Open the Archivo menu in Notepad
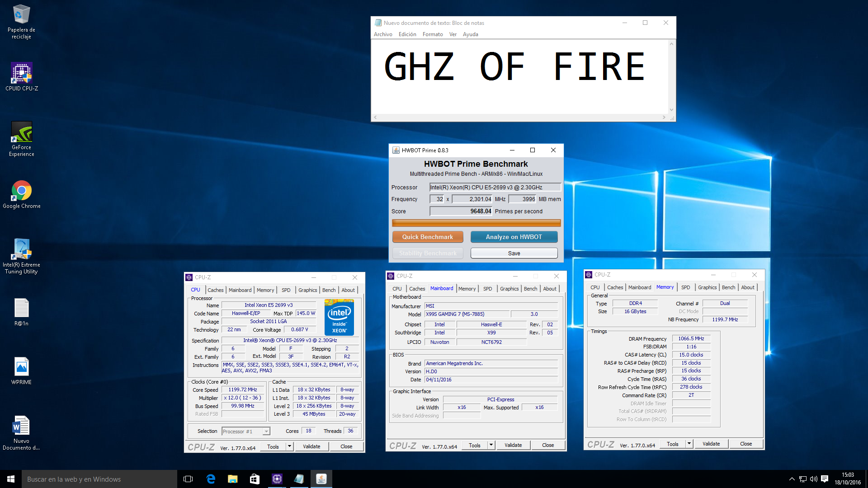The width and height of the screenshot is (868, 488). click(x=383, y=34)
